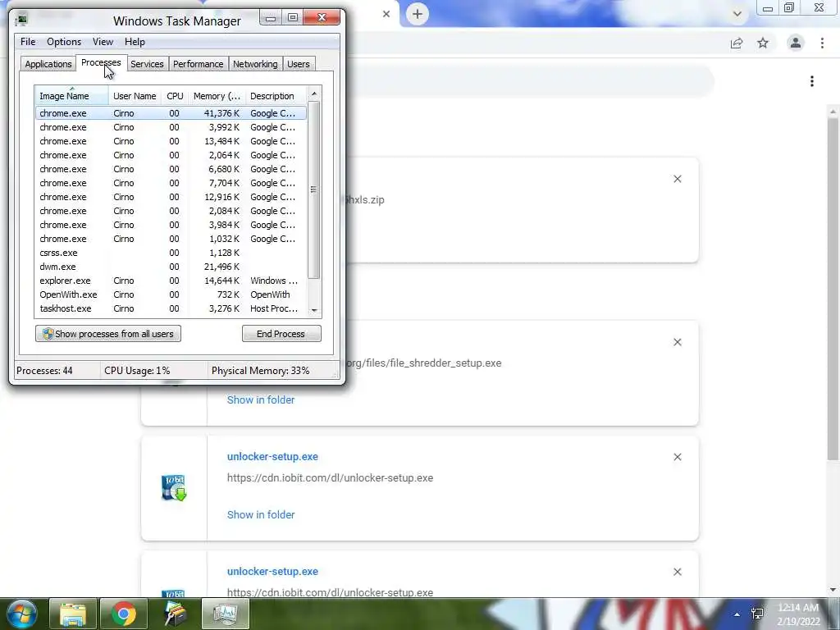840x630 pixels.
Task: Select chrome.exe using 1,032 K
Action: click(x=171, y=239)
